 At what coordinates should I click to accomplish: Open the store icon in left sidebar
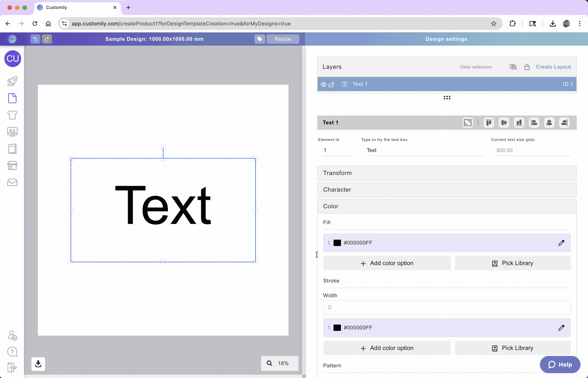pos(12,165)
